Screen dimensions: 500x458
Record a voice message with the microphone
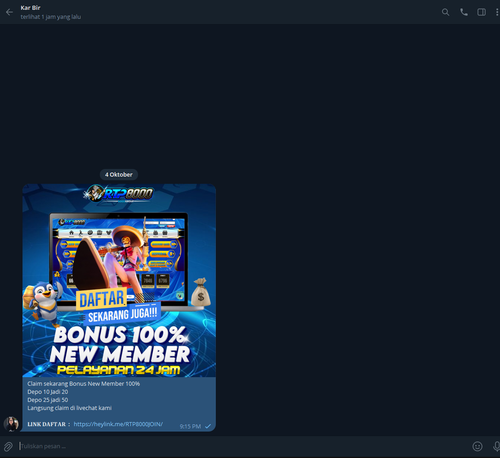(x=496, y=446)
